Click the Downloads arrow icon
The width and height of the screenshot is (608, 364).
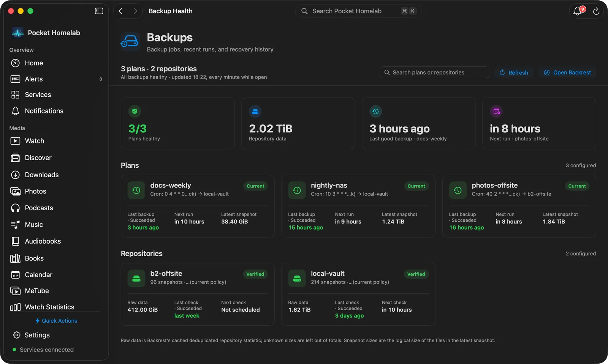pos(15,175)
